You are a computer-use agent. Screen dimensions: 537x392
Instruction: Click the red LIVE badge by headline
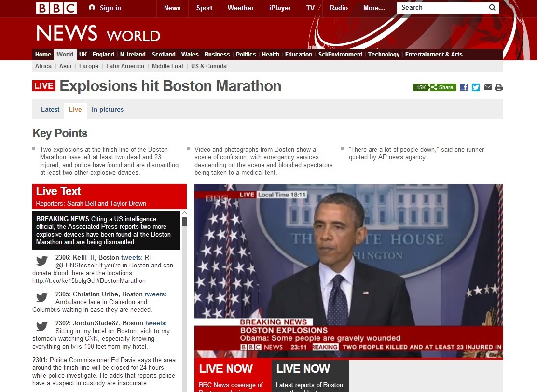[x=44, y=85]
